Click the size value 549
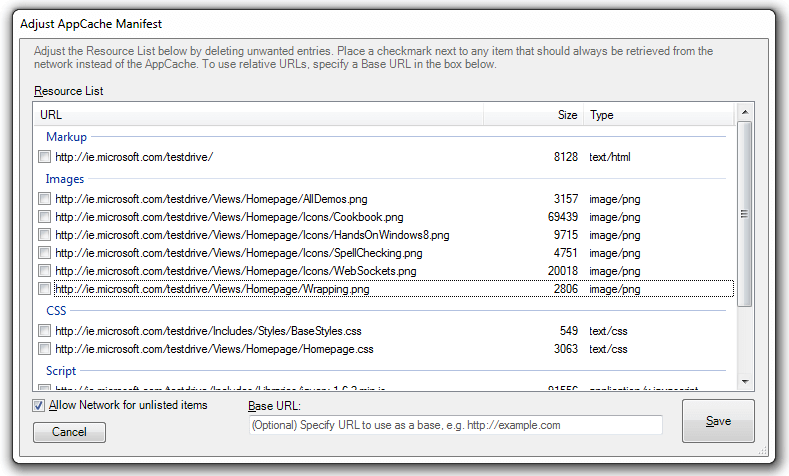Viewport: 789px width, 476px height. [x=569, y=331]
